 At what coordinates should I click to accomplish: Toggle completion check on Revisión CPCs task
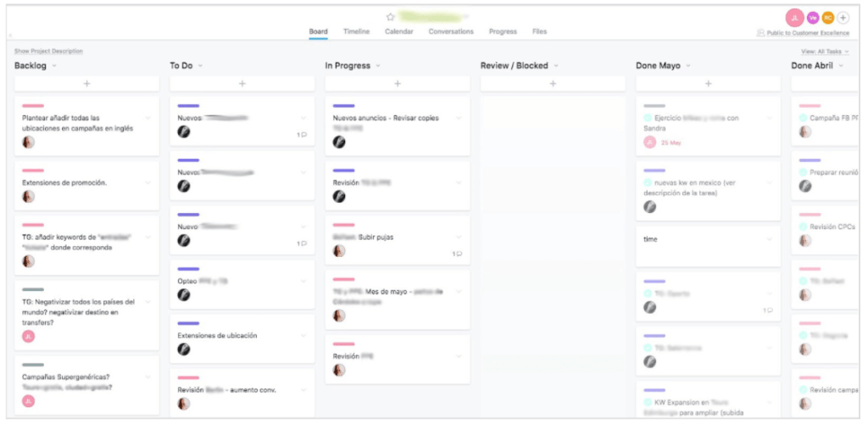coord(804,226)
